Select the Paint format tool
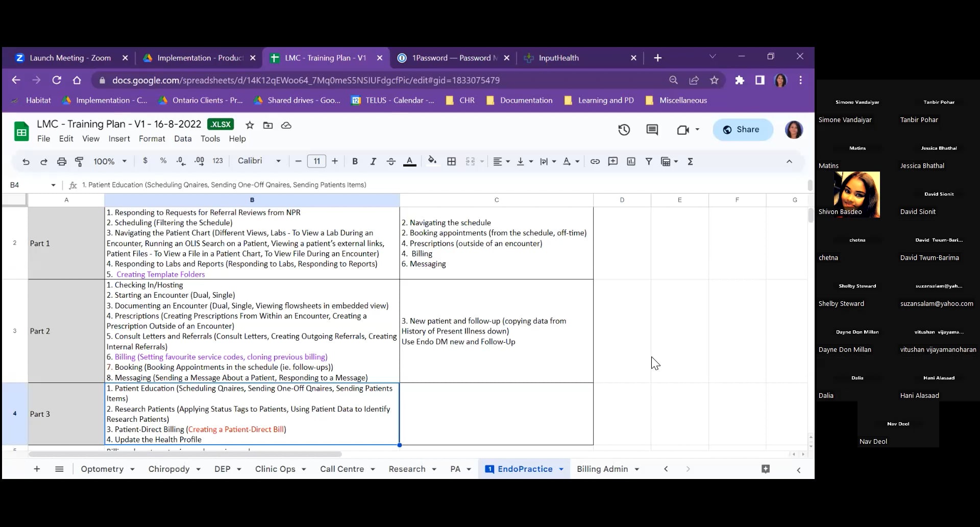The image size is (980, 527). point(79,162)
